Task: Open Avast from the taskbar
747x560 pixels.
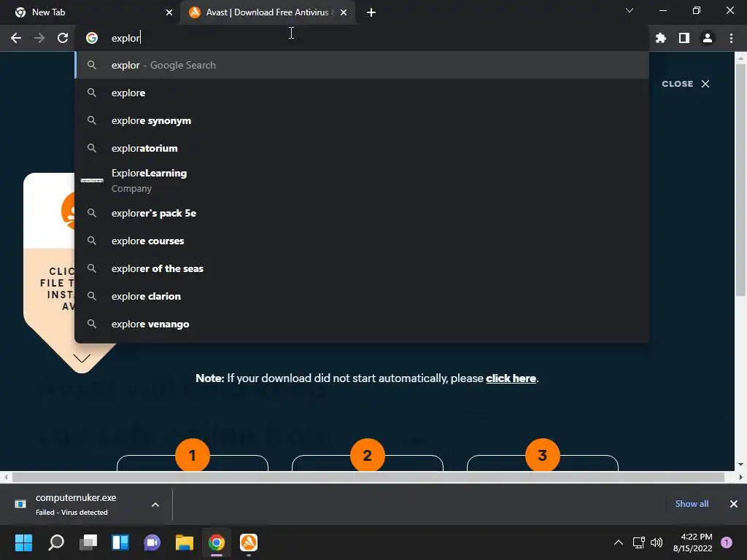Action: coord(249,542)
